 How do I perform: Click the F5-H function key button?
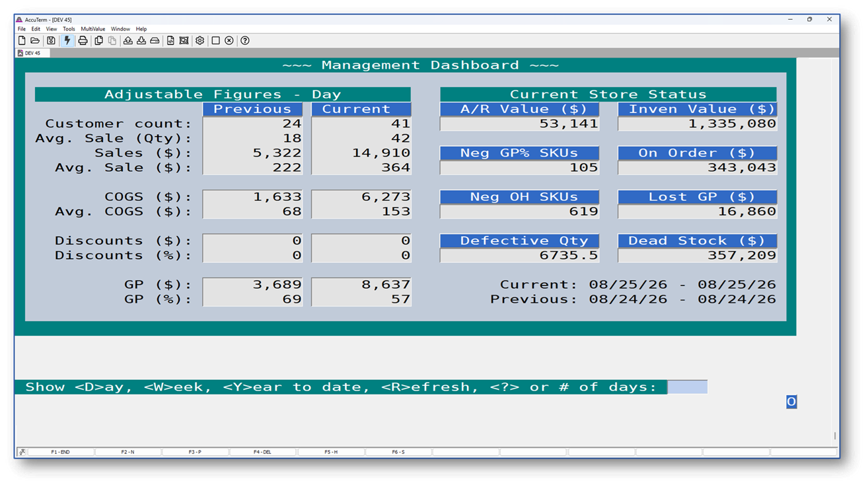pyautogui.click(x=331, y=452)
